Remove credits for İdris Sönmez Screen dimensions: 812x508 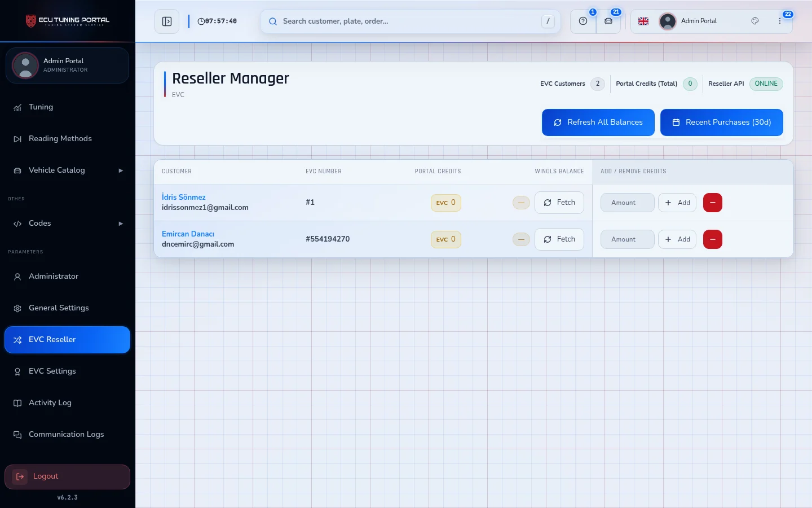click(x=713, y=203)
